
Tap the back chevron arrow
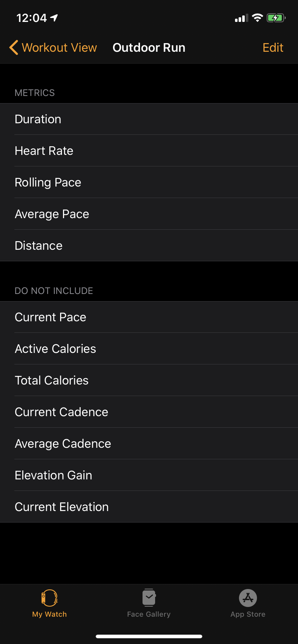click(x=14, y=47)
